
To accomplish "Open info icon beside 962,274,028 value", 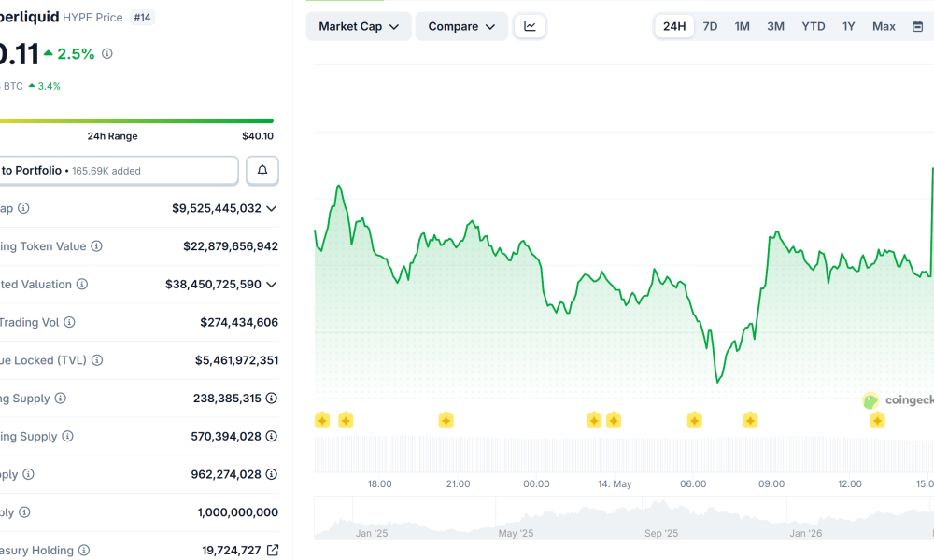I will [271, 474].
